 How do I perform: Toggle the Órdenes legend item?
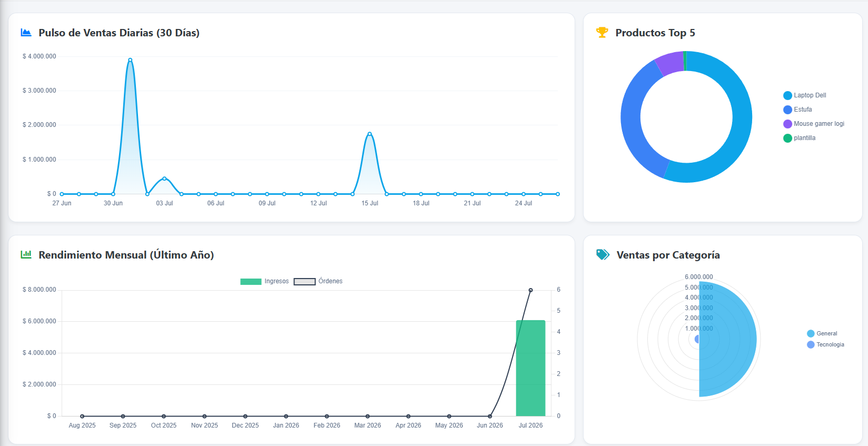pos(318,281)
